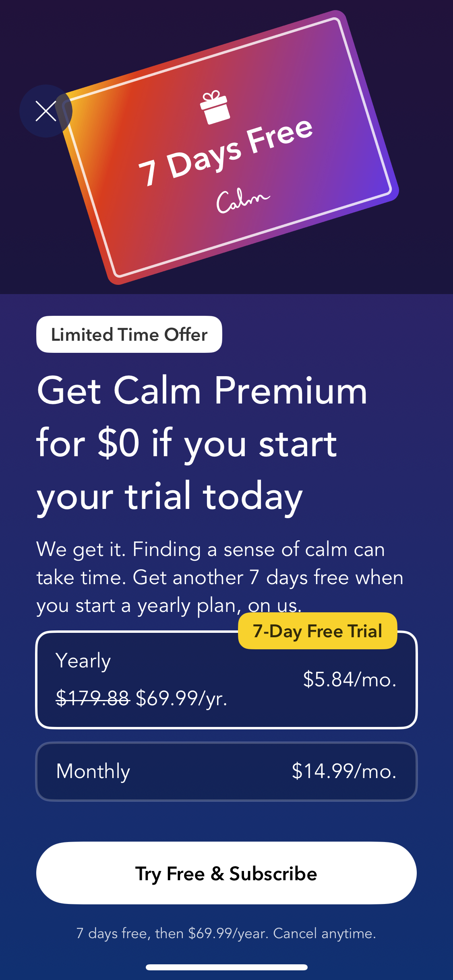Tap the yellow 7-Day Free Trial badge
Screen dimensions: 453x980
(x=317, y=631)
